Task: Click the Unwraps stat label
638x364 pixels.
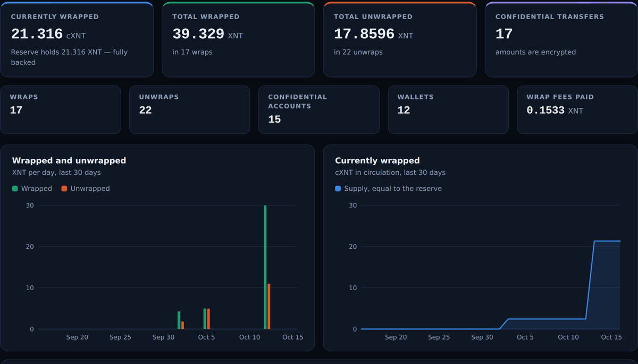Action: (x=159, y=97)
